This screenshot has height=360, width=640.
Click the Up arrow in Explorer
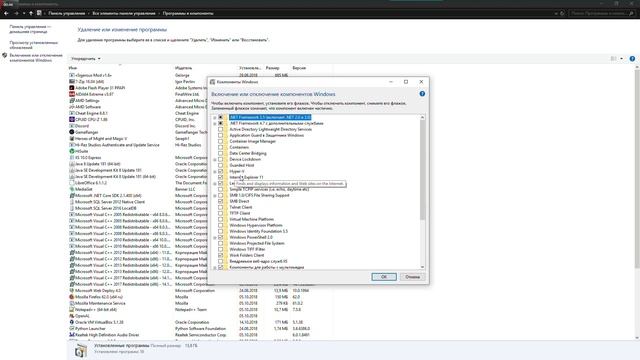pyautogui.click(x=31, y=13)
